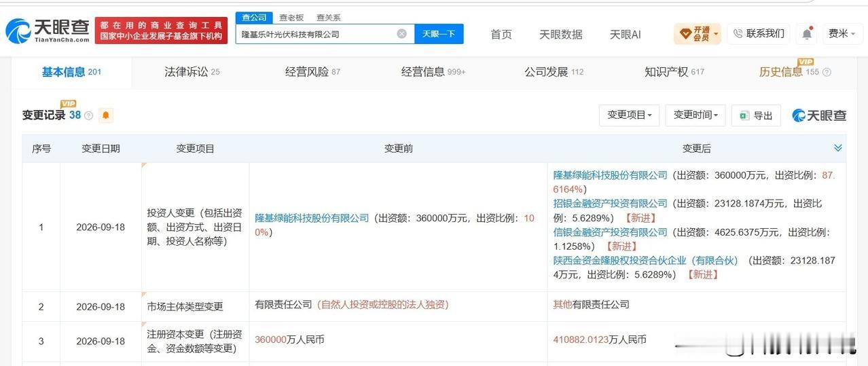Switch to the 查老板 search tab

[x=291, y=18]
